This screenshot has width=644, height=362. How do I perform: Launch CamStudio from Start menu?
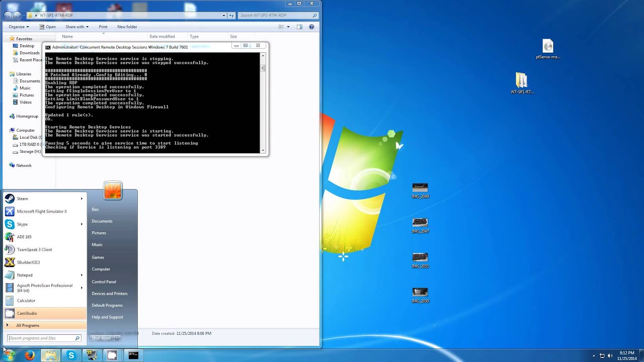[x=44, y=313]
